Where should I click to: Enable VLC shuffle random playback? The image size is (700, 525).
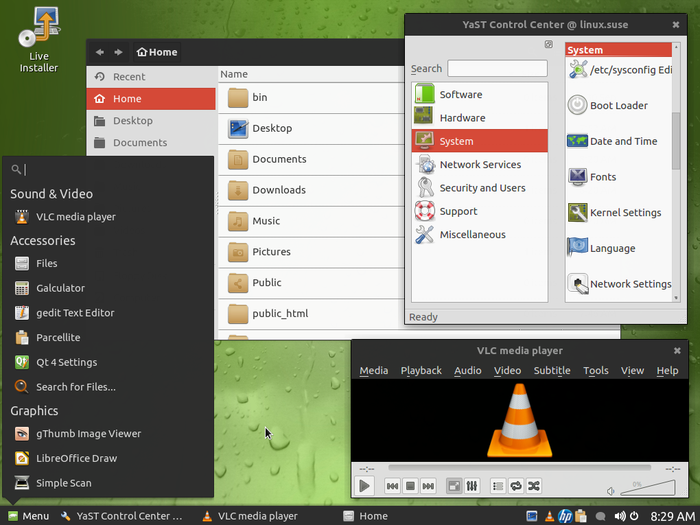534,486
